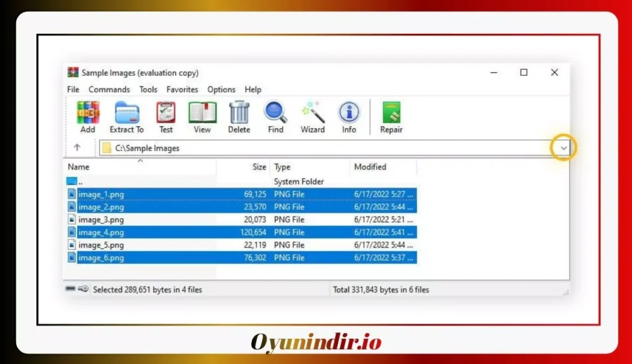
Task: Go up one folder level arrow
Action: pos(77,147)
